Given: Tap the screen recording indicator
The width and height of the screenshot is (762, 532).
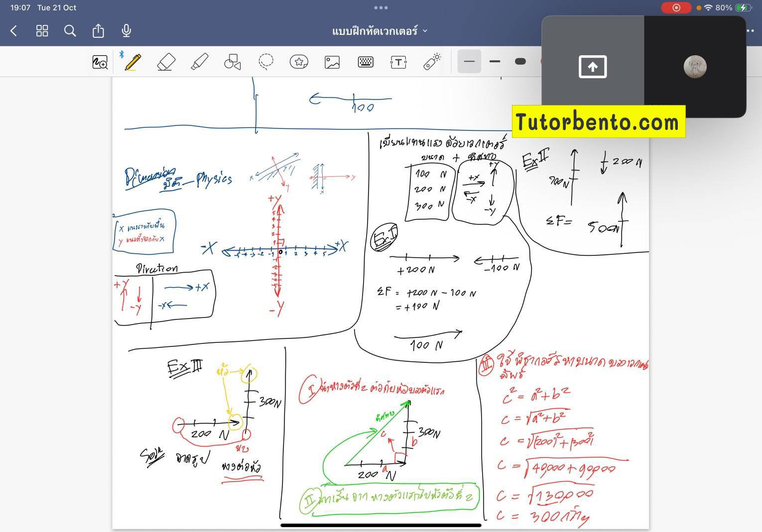Looking at the screenshot, I should click(x=676, y=7).
